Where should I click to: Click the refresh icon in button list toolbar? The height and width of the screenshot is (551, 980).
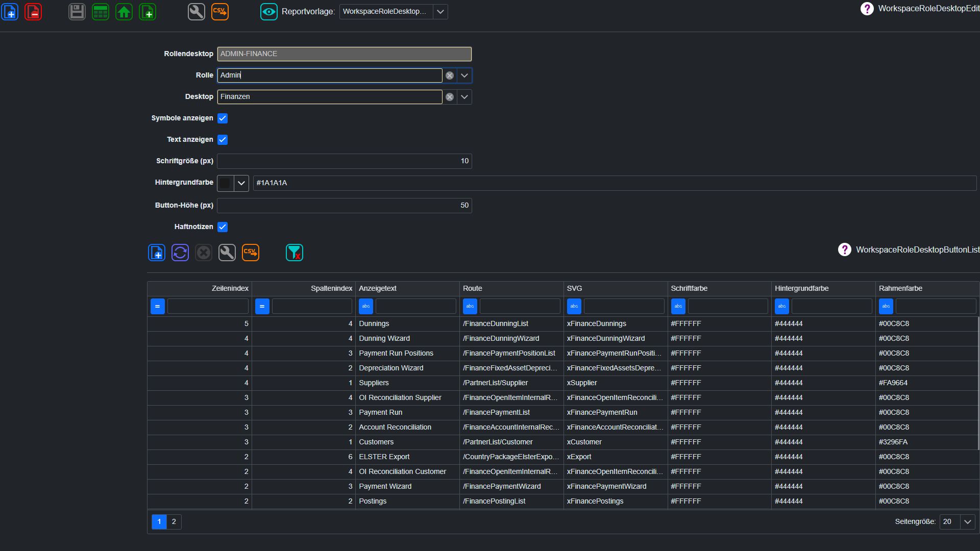coord(180,253)
